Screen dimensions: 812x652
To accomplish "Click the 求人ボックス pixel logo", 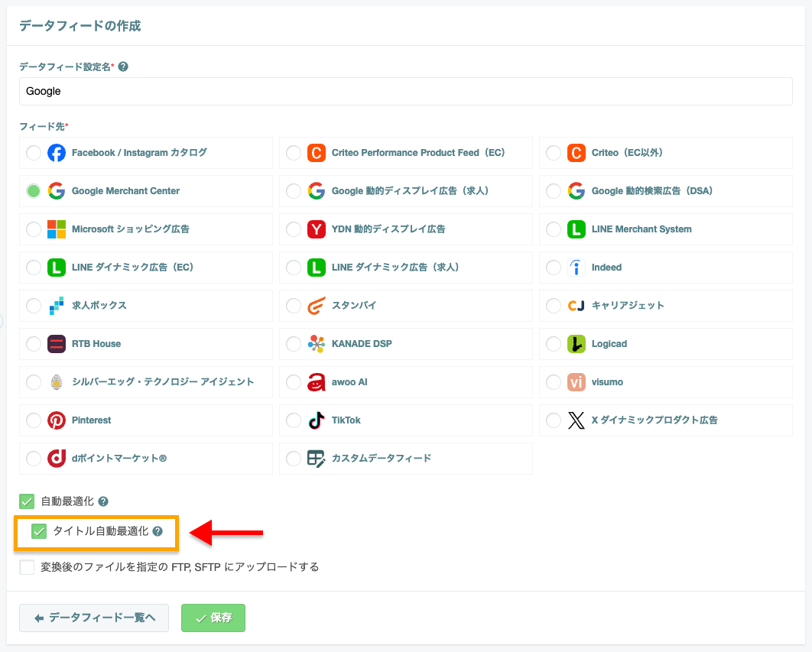I will click(x=57, y=306).
